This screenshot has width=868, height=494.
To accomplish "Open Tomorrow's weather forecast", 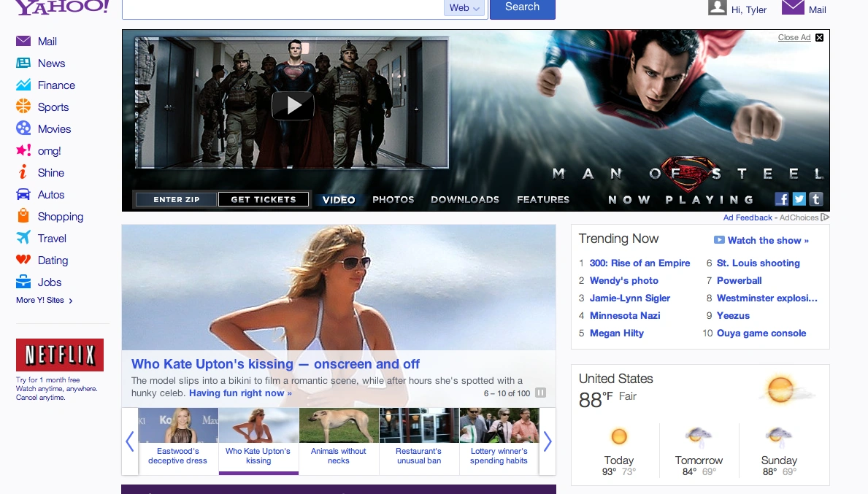I will [x=699, y=452].
